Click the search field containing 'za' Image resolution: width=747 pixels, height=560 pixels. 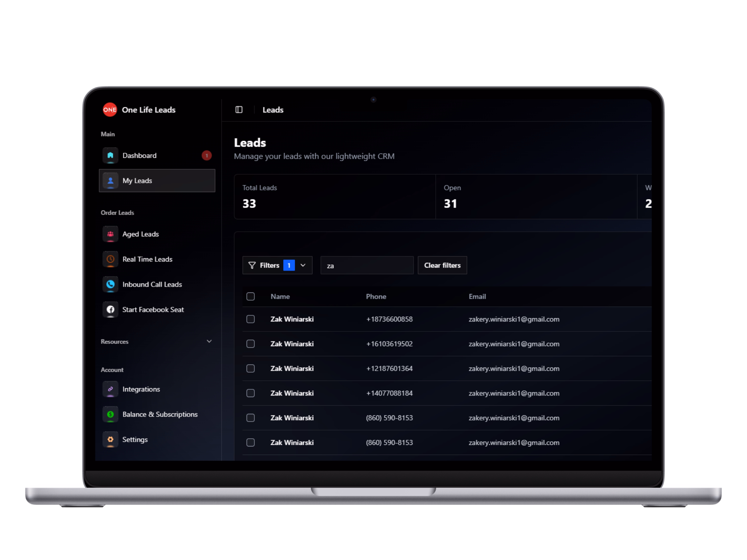(366, 265)
